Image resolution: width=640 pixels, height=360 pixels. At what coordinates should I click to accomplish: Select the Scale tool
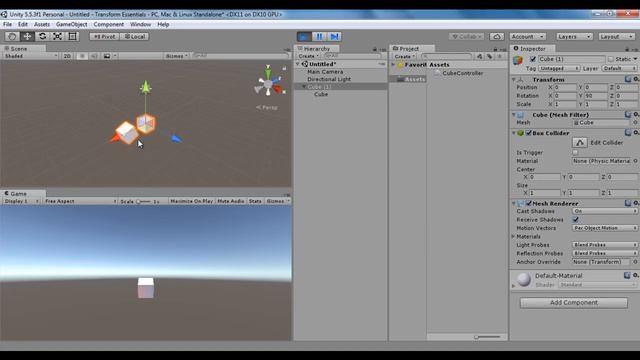(58, 36)
